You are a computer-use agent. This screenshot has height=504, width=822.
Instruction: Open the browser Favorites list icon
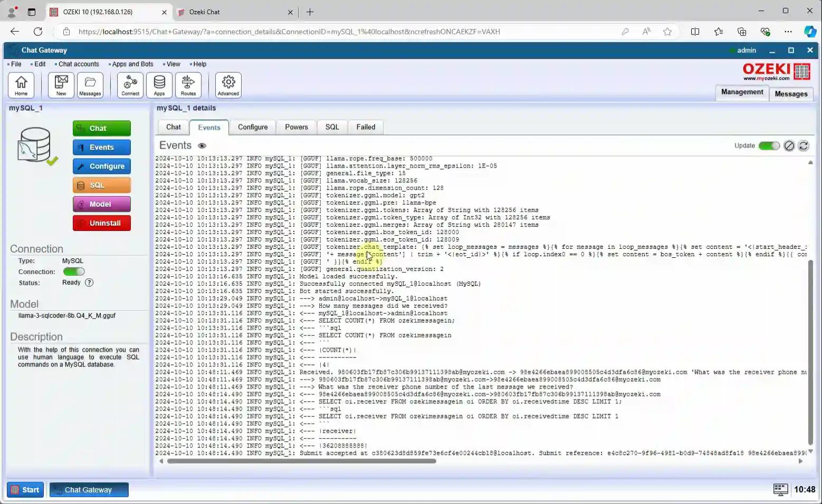click(x=719, y=32)
